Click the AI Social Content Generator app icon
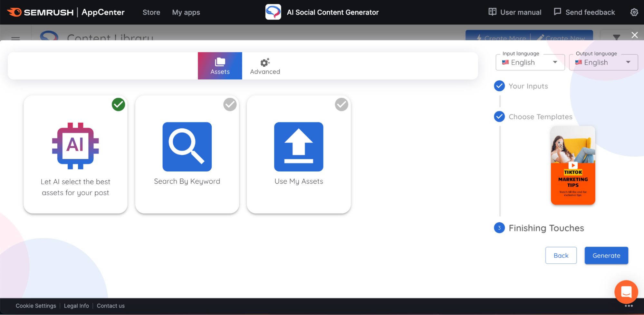644x315 pixels. click(x=273, y=12)
